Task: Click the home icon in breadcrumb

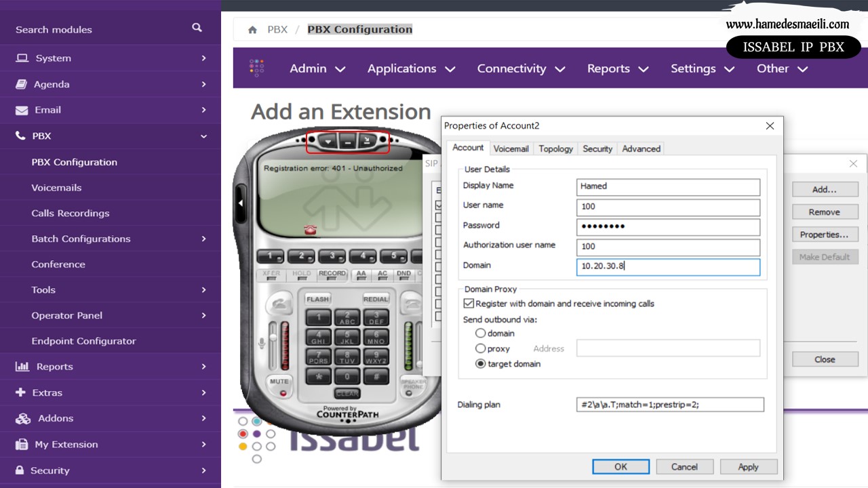Action: click(x=252, y=30)
